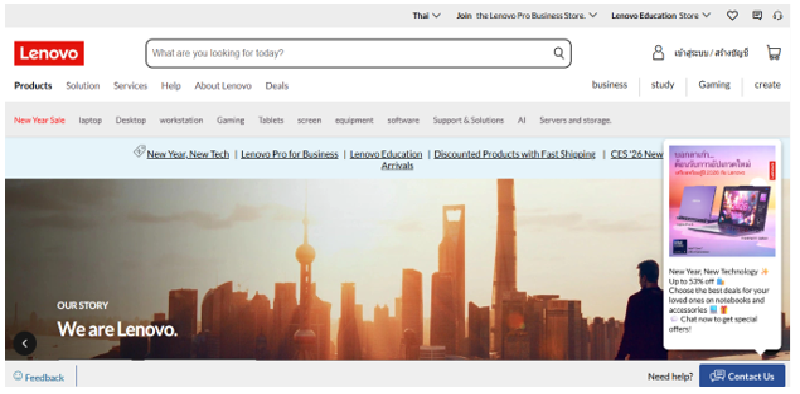Open the Solution menu

click(83, 86)
